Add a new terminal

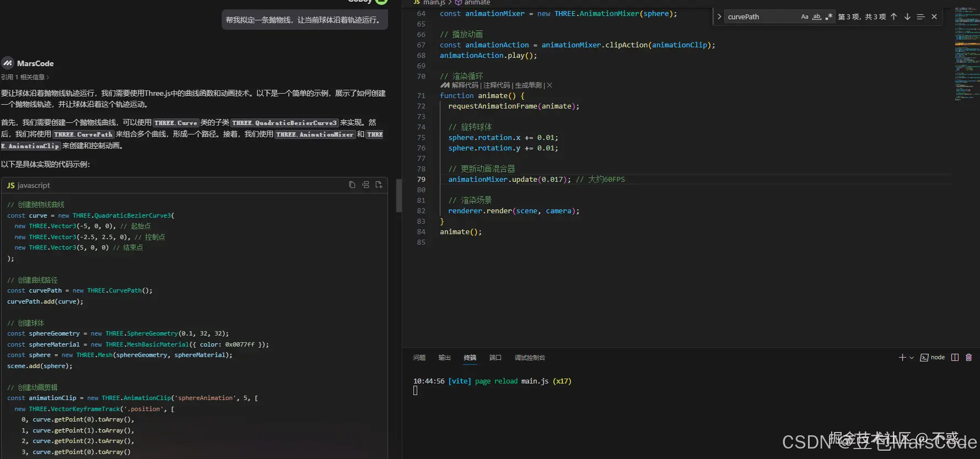(902, 358)
